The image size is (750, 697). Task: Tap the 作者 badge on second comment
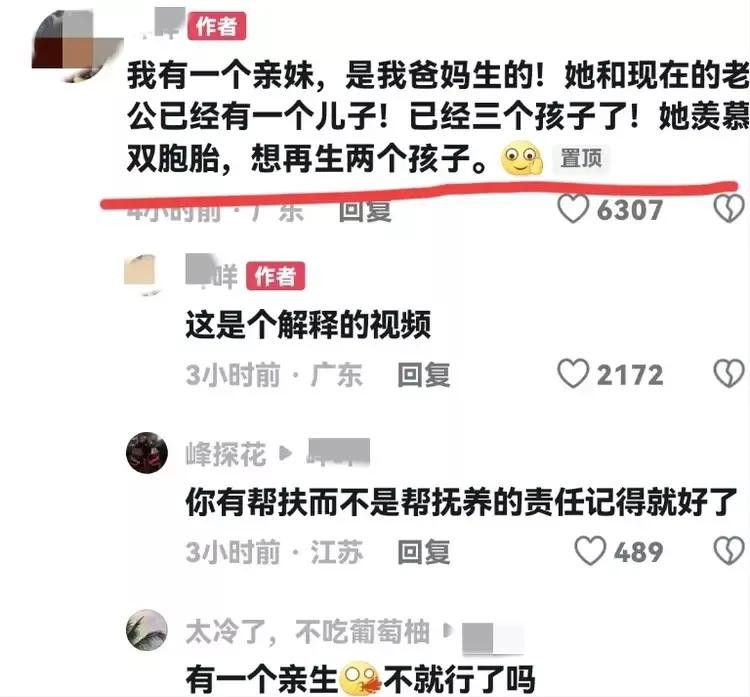pyautogui.click(x=276, y=276)
